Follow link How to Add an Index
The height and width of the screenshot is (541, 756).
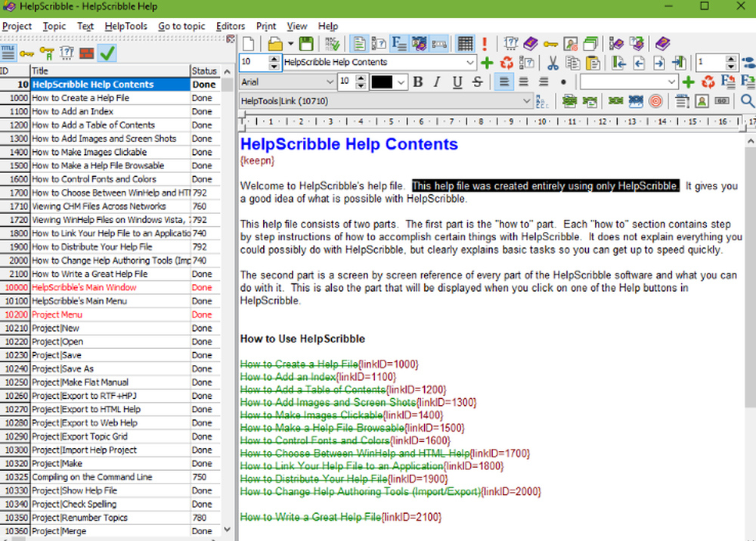288,377
